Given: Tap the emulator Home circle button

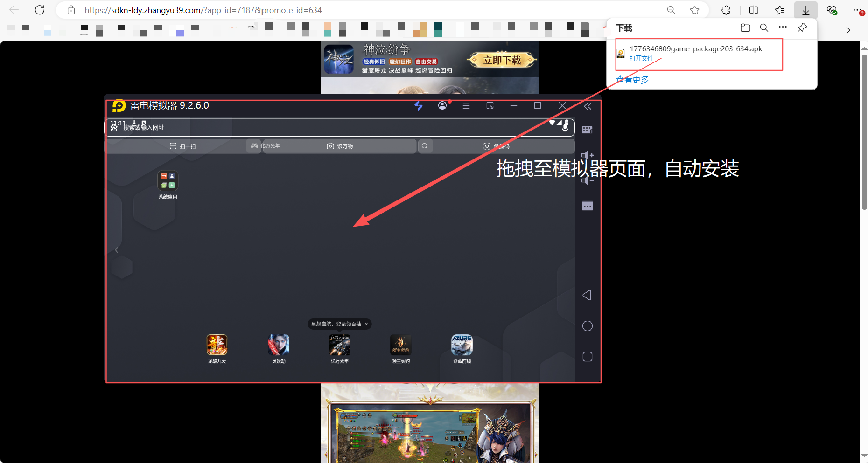Looking at the screenshot, I should pyautogui.click(x=588, y=326).
